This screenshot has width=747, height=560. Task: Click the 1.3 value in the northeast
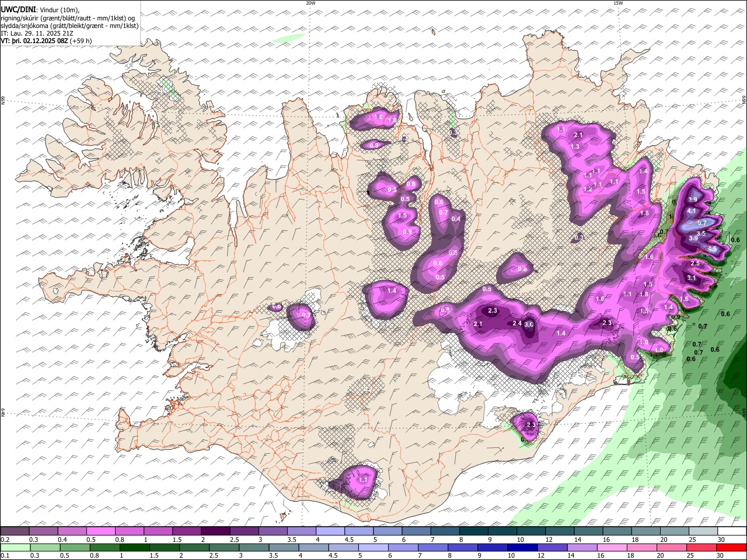coord(575,146)
